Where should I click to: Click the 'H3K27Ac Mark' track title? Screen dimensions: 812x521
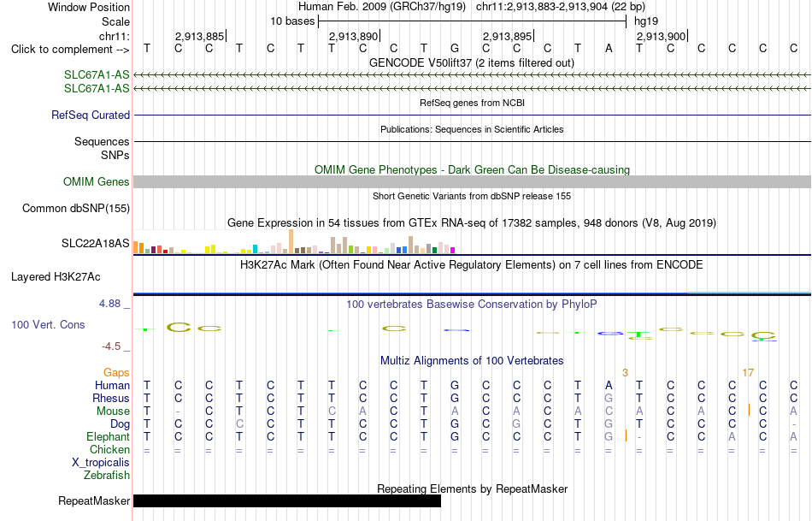tap(472, 265)
